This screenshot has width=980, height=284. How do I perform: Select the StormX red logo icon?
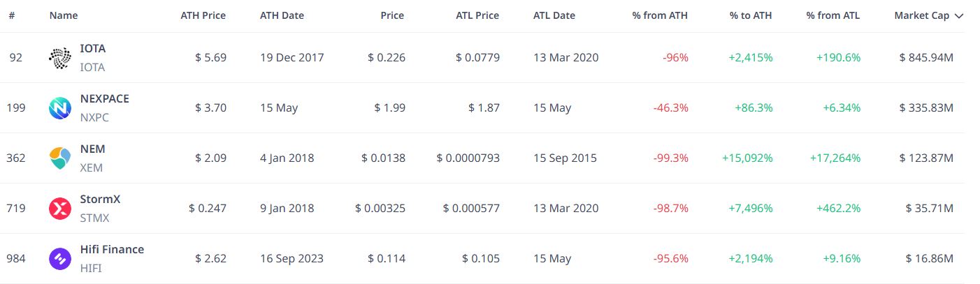point(59,209)
